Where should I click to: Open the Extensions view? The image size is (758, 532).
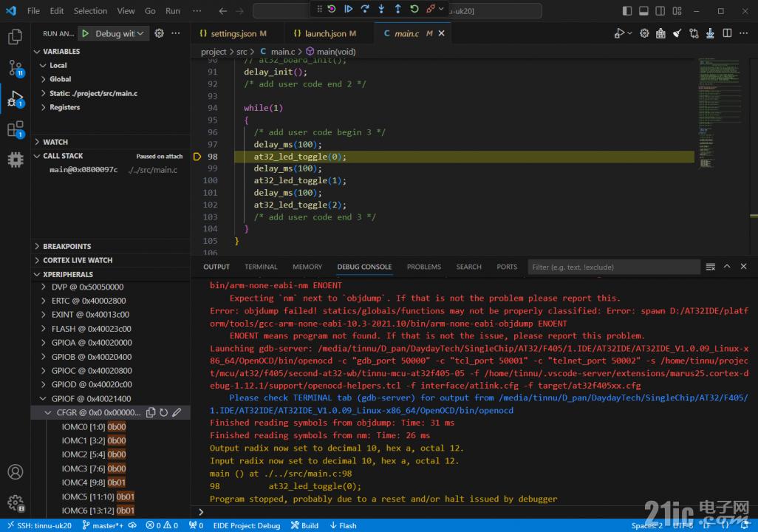(15, 129)
